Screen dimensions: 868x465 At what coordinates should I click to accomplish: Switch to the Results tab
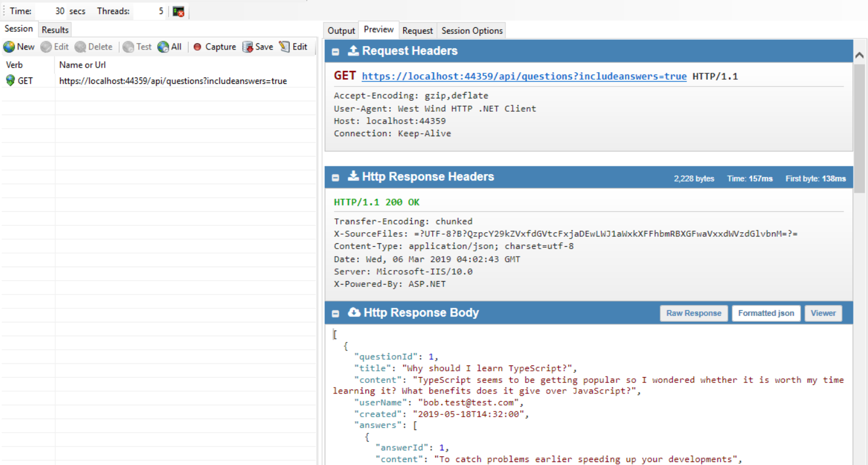(55, 30)
